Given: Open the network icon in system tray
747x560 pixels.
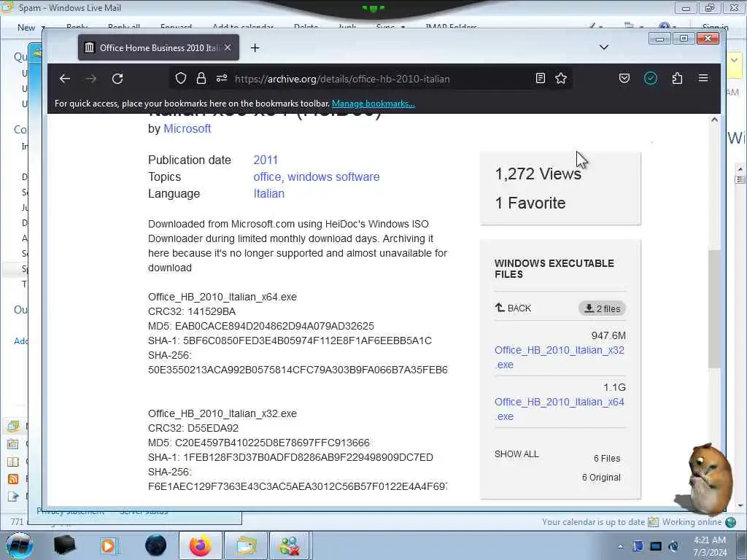Looking at the screenshot, I should [x=656, y=546].
